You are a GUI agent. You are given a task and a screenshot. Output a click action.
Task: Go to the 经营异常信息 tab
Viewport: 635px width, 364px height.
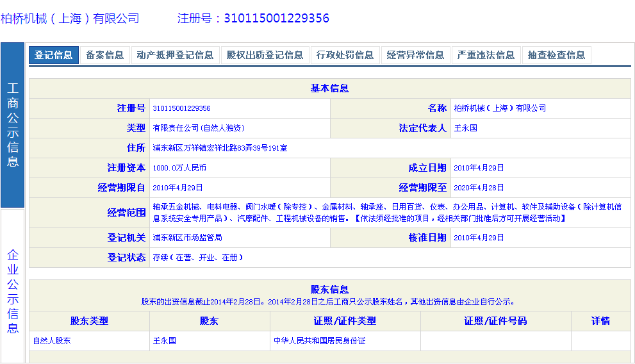pos(415,55)
